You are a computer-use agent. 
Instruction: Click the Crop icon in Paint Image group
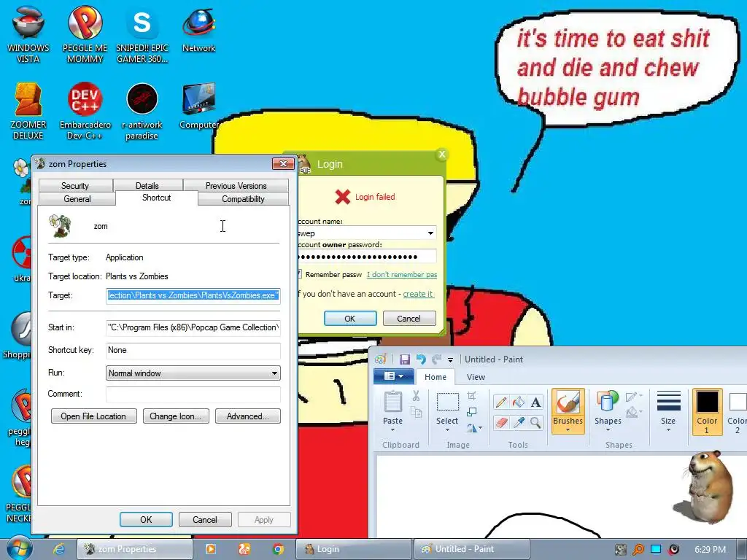472,396
